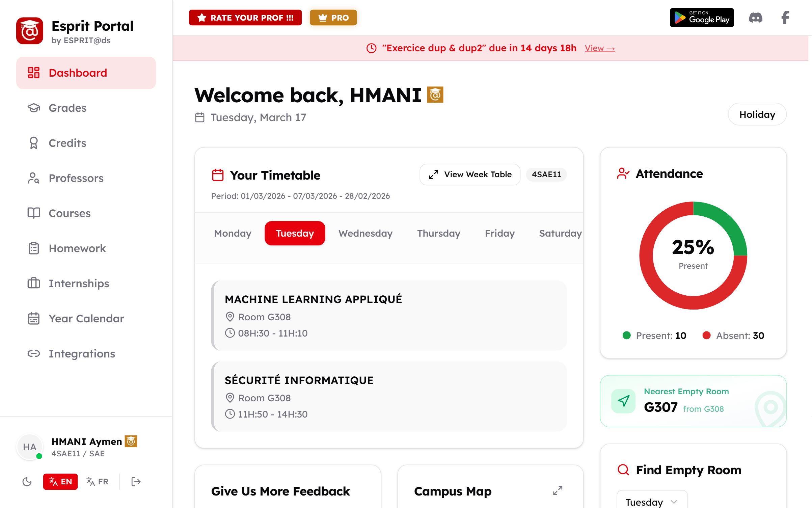Click the PRO crown button
812x508 pixels.
click(x=333, y=18)
